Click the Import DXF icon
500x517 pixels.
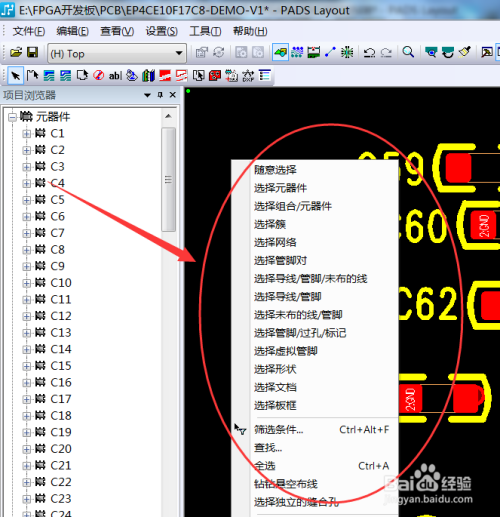pos(248,76)
